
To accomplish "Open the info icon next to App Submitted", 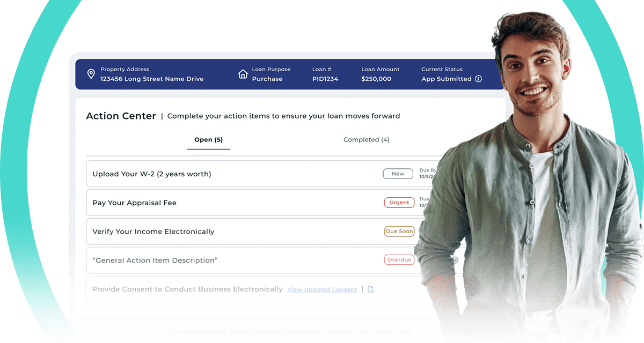I will click(478, 79).
